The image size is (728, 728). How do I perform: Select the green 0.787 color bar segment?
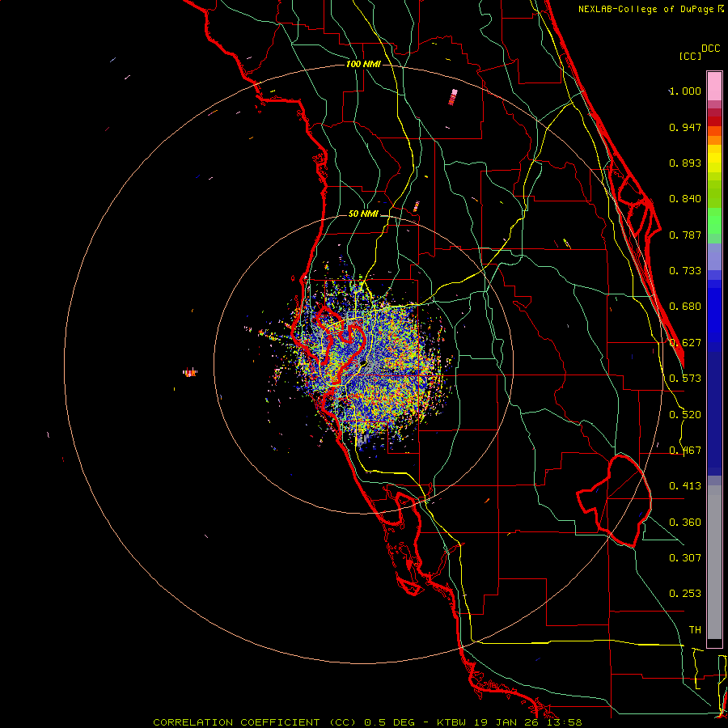(x=714, y=225)
